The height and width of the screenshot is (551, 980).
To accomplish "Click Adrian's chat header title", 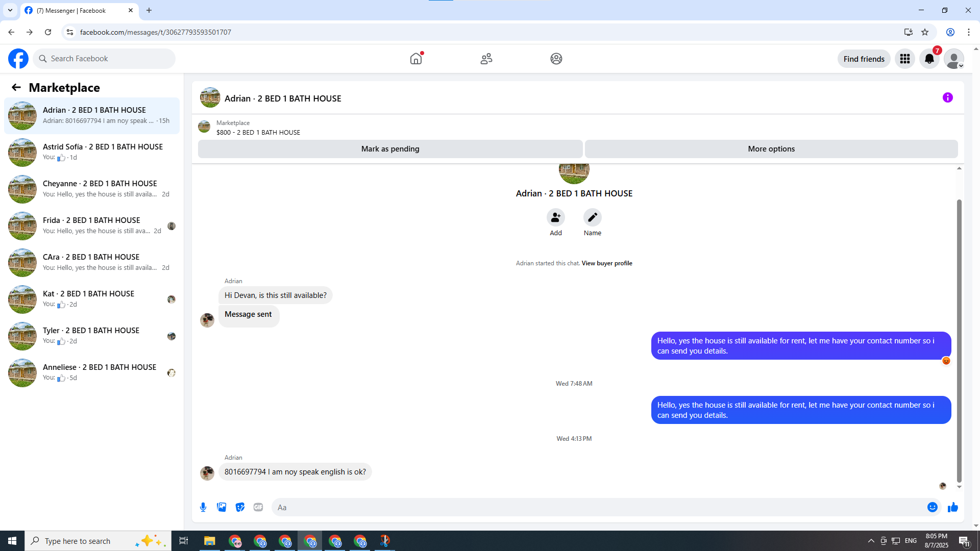I will [283, 98].
